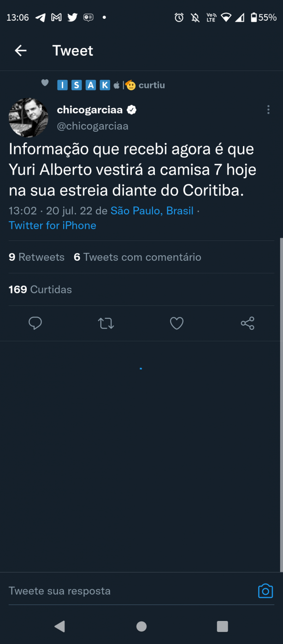Open the three-dot tweet options menu
The image size is (283, 644).
[268, 110]
